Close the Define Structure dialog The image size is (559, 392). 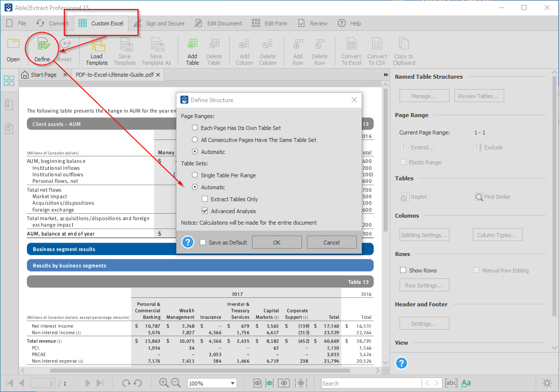point(354,100)
